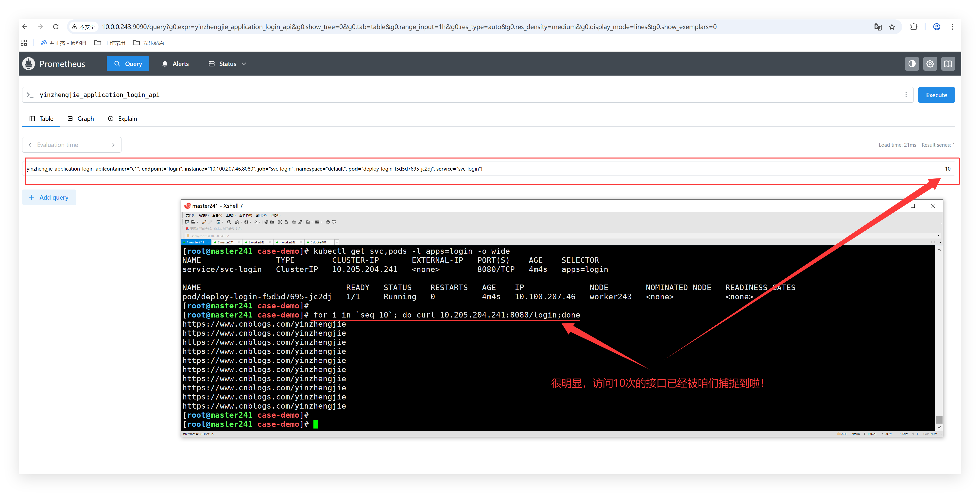The image size is (980, 493).
Task: Open Prometheus settings gear icon
Action: 930,64
